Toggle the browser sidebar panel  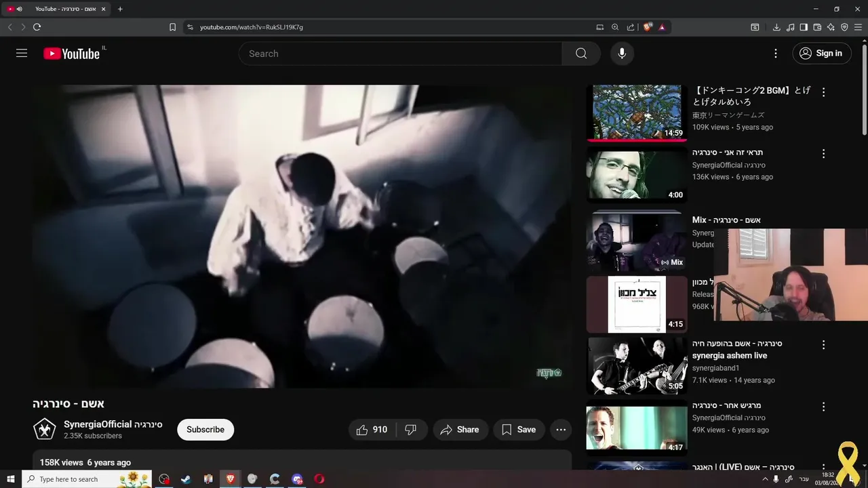click(804, 27)
